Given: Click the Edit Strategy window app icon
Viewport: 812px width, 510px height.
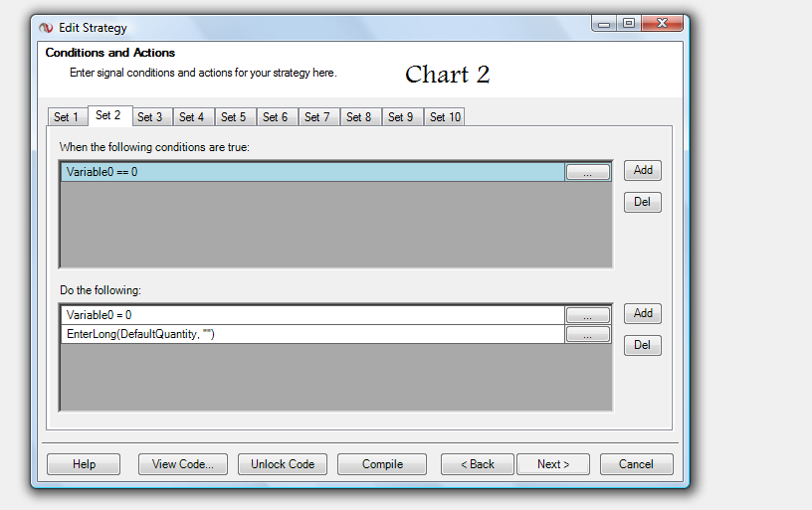Looking at the screenshot, I should click(46, 28).
